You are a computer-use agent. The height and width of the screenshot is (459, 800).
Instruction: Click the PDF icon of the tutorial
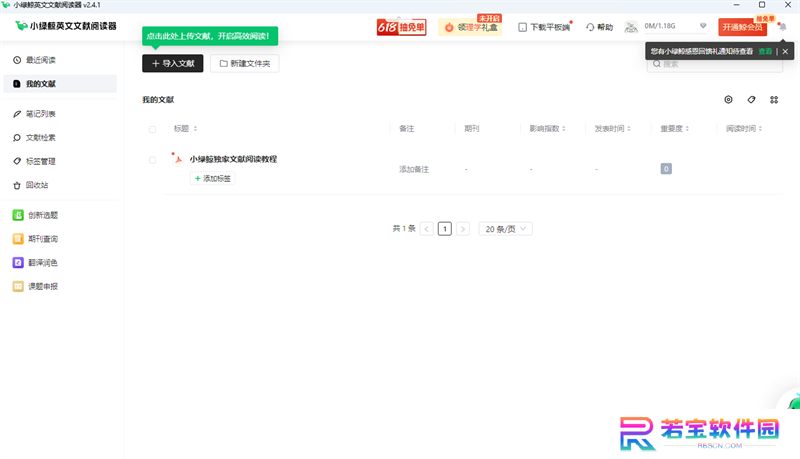tap(178, 159)
